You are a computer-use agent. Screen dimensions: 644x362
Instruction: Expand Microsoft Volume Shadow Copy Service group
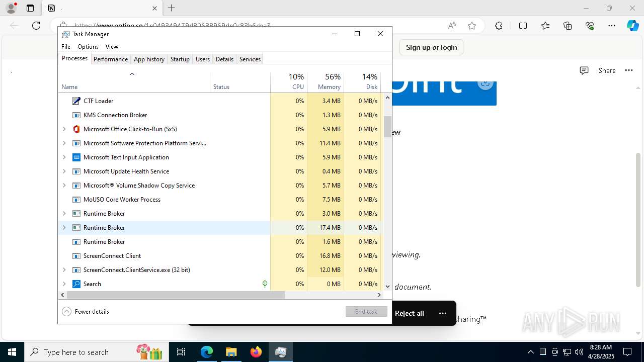point(64,186)
